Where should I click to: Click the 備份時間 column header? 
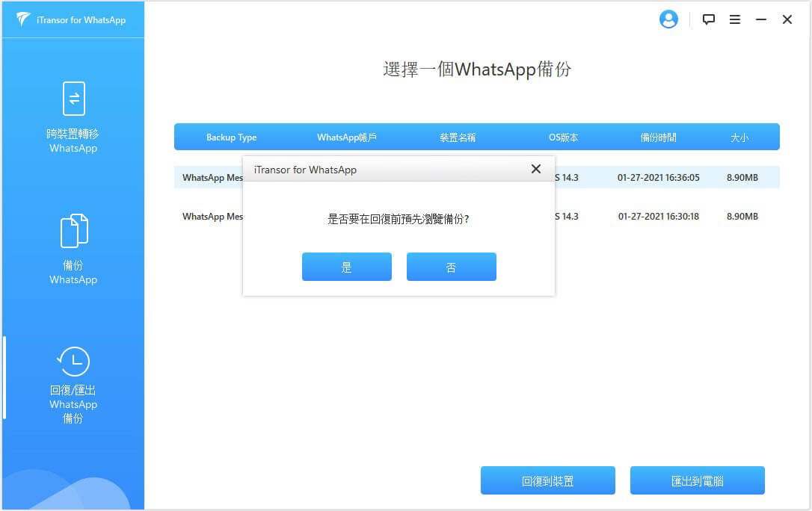click(x=658, y=137)
